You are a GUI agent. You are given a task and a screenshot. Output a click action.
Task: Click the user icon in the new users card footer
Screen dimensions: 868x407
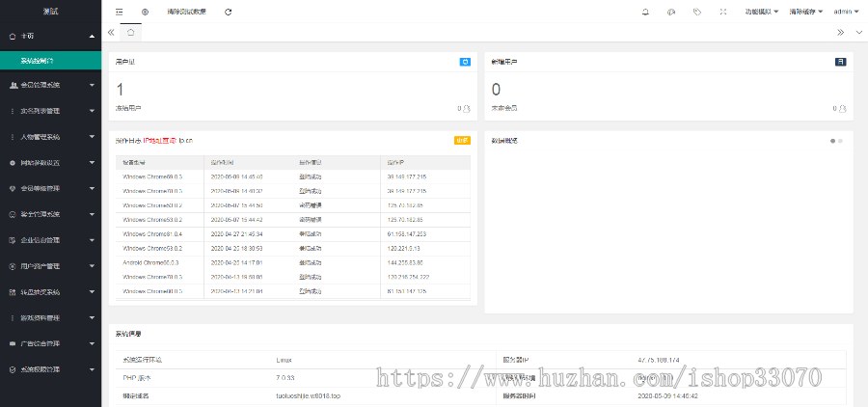(x=843, y=109)
